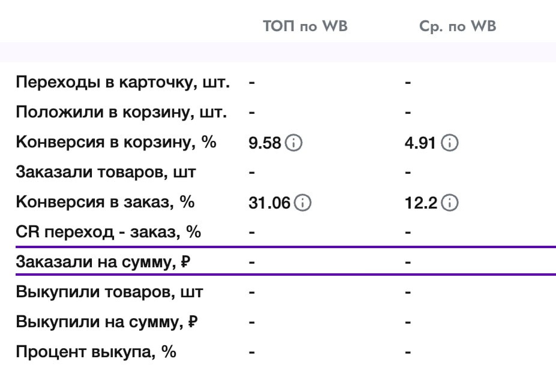Click info icon beside 4.91 value

(x=450, y=143)
